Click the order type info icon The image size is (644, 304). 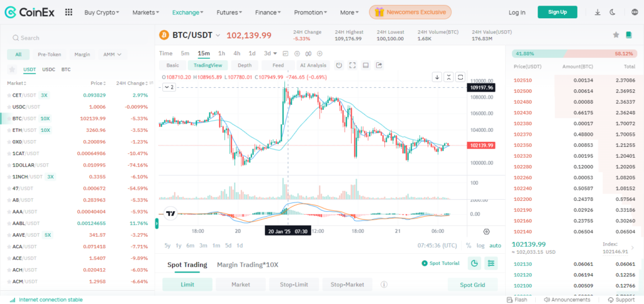point(384,285)
